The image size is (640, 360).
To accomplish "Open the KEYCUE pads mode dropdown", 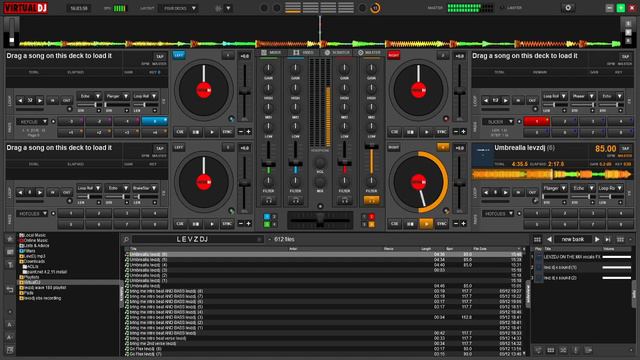I will [31, 122].
